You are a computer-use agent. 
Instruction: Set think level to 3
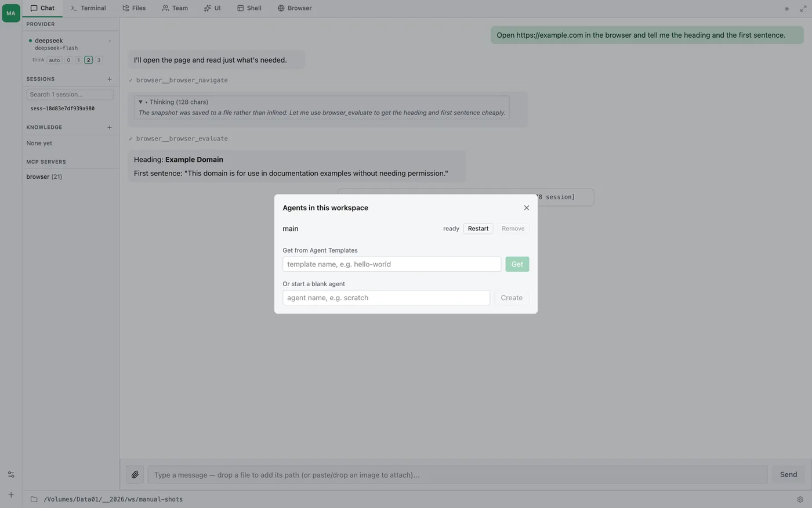[x=99, y=60]
